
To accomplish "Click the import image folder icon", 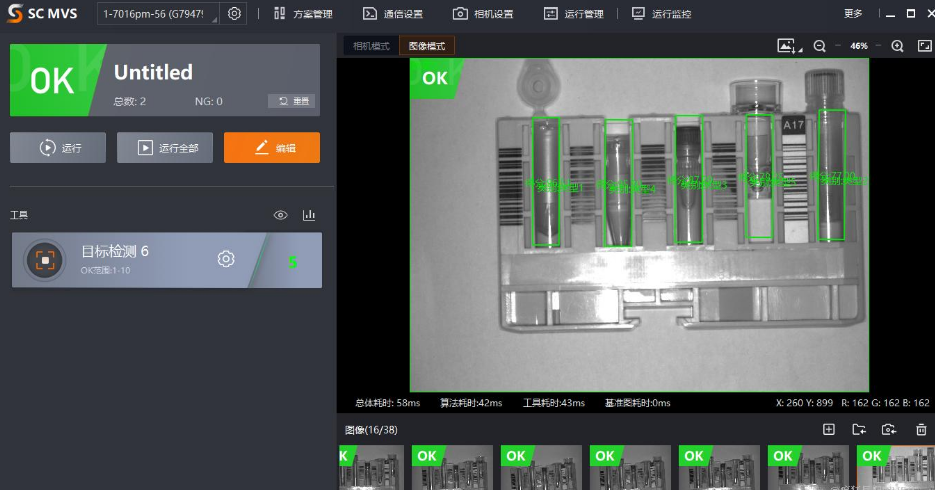I will click(x=859, y=429).
